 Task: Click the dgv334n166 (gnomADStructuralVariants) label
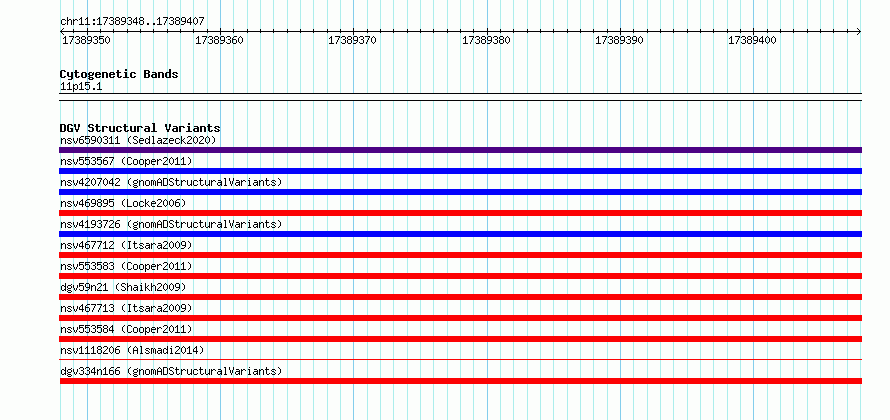171,371
